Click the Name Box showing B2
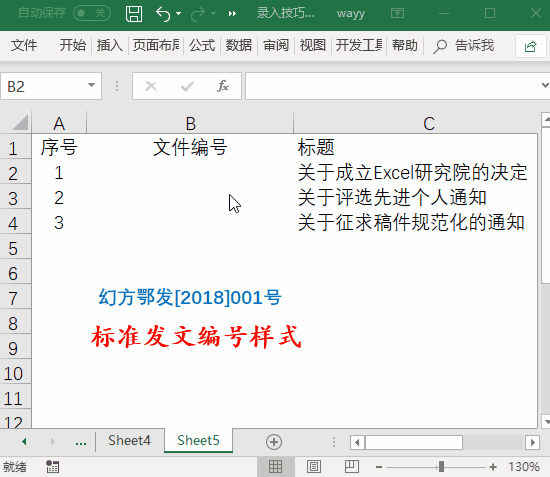This screenshot has width=550, height=477. [x=43, y=86]
